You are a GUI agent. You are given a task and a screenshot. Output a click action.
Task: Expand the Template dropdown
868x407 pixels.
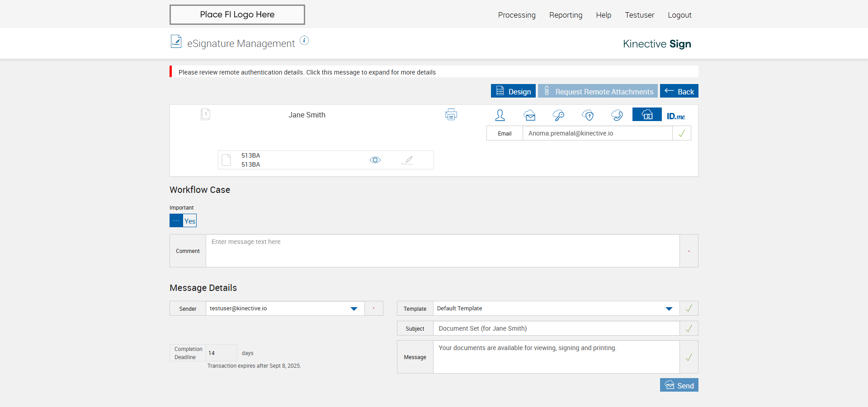669,309
